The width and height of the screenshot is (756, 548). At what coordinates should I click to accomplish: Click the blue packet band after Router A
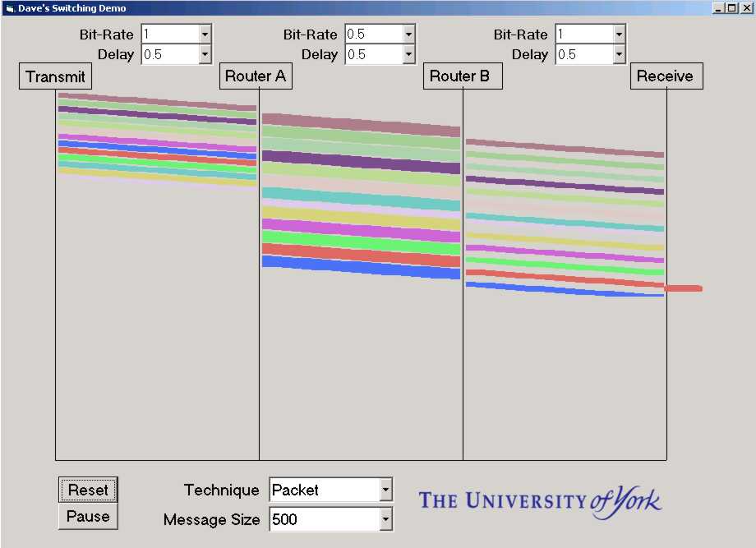click(x=361, y=267)
